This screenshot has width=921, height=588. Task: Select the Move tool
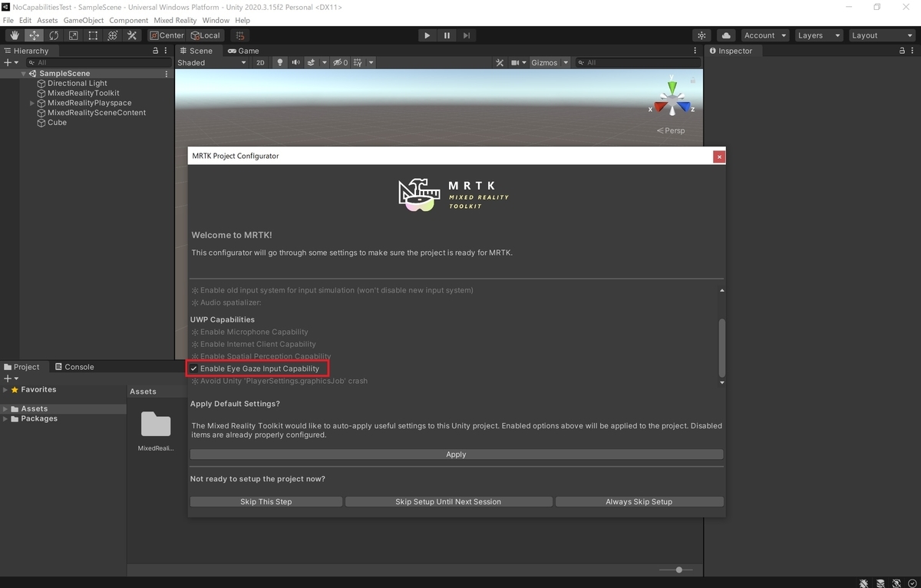[x=34, y=35]
